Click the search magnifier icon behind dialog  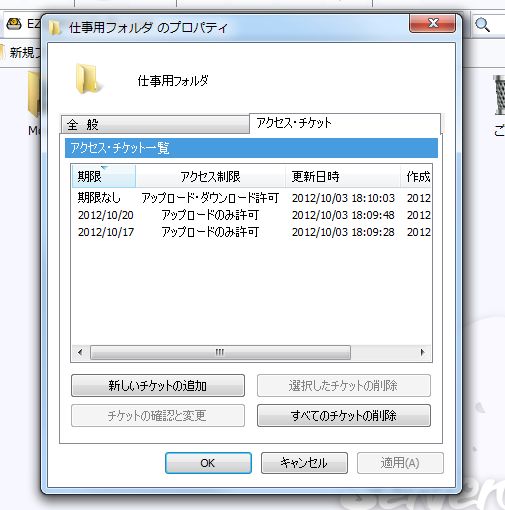click(482, 25)
